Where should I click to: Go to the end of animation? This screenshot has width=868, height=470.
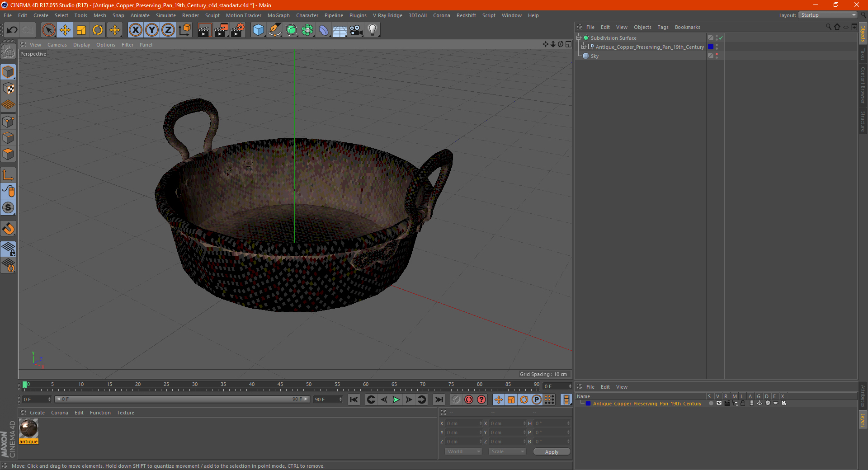coord(439,399)
